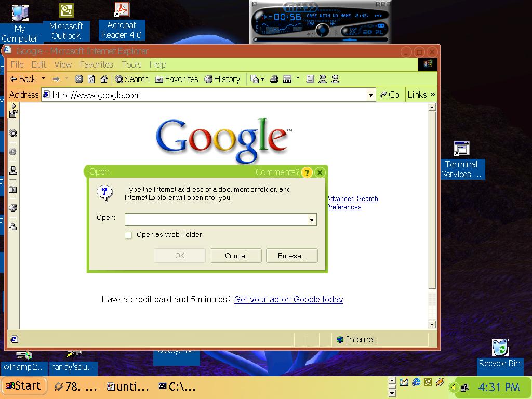The width and height of the screenshot is (532, 399).
Task: Click the sidebar history globe icon
Action: 13,208
